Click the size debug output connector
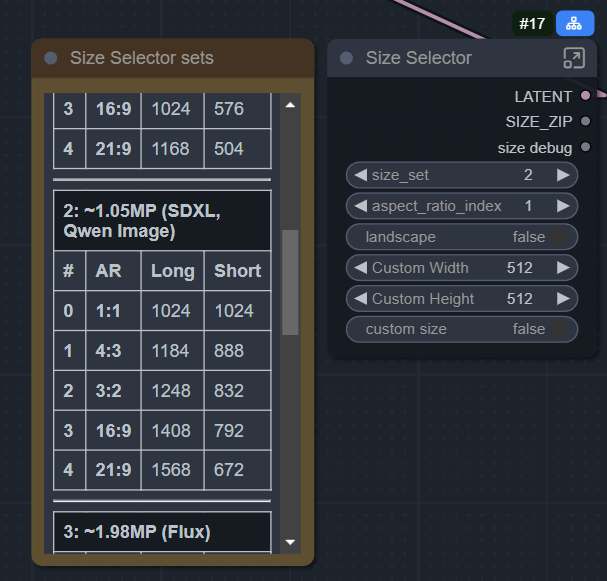The image size is (607, 581). point(585,147)
